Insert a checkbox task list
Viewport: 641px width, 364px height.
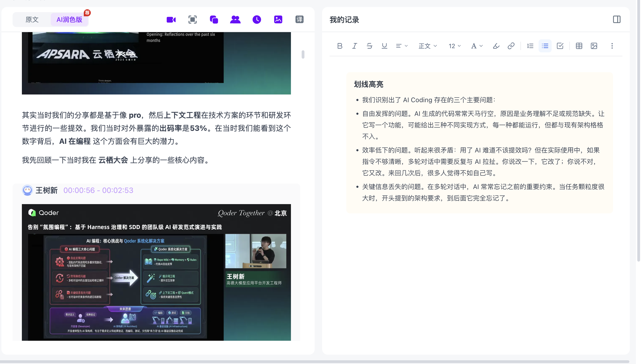tap(560, 46)
